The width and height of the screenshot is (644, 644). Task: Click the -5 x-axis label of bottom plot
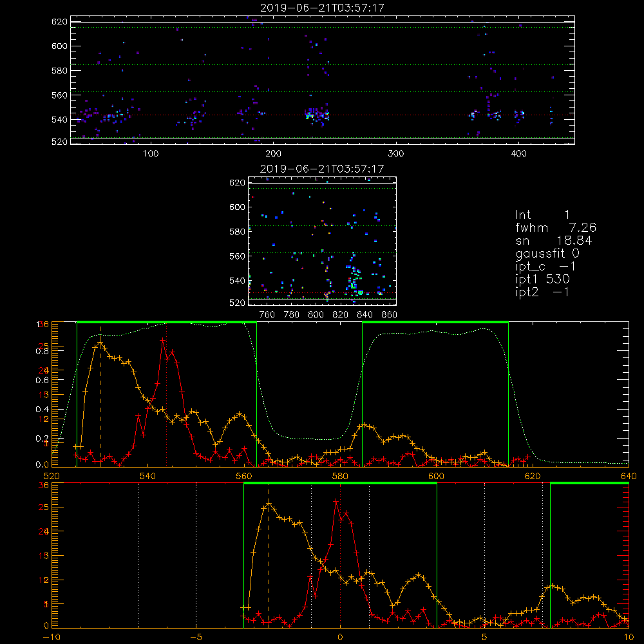(196, 638)
